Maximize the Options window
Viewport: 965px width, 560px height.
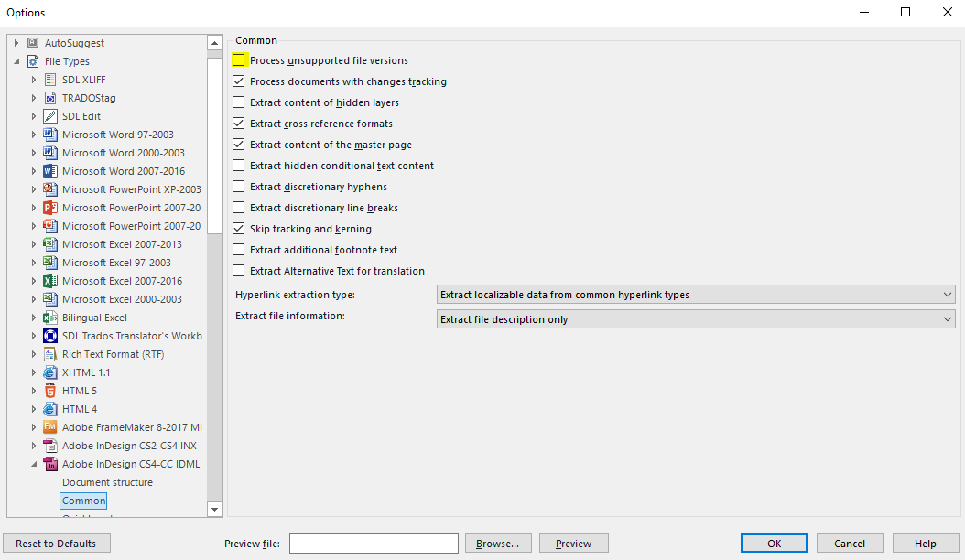(x=905, y=12)
